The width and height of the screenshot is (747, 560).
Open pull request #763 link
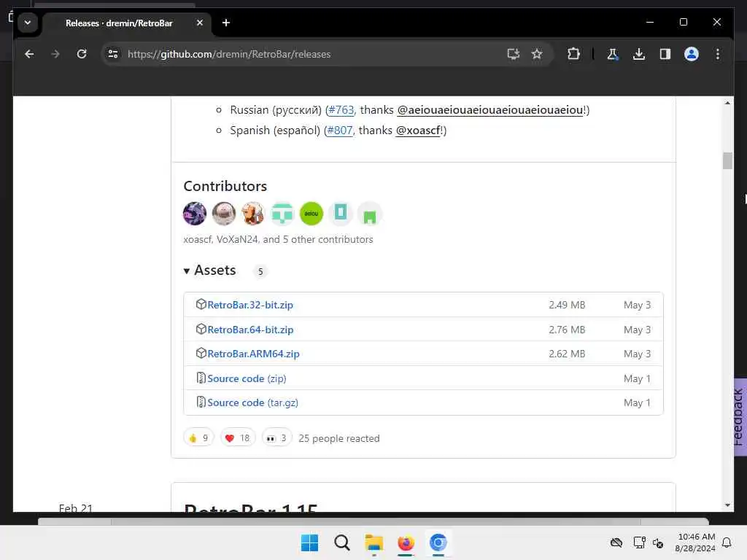[341, 110]
